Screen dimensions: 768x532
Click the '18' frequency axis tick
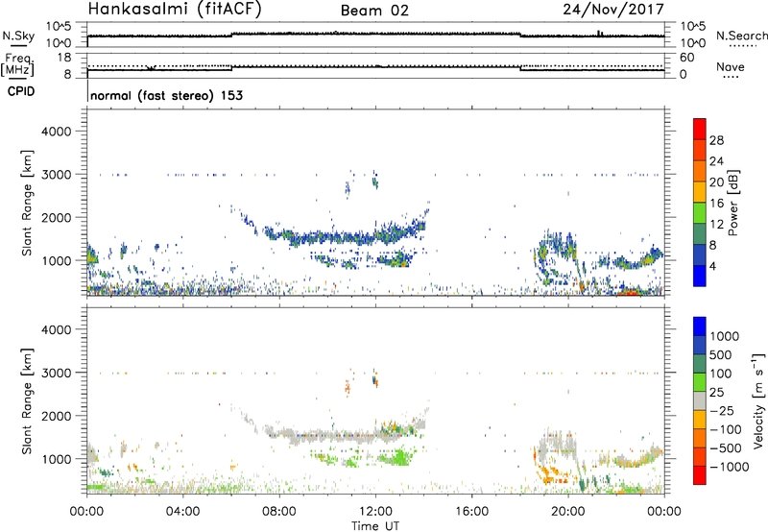point(63,58)
